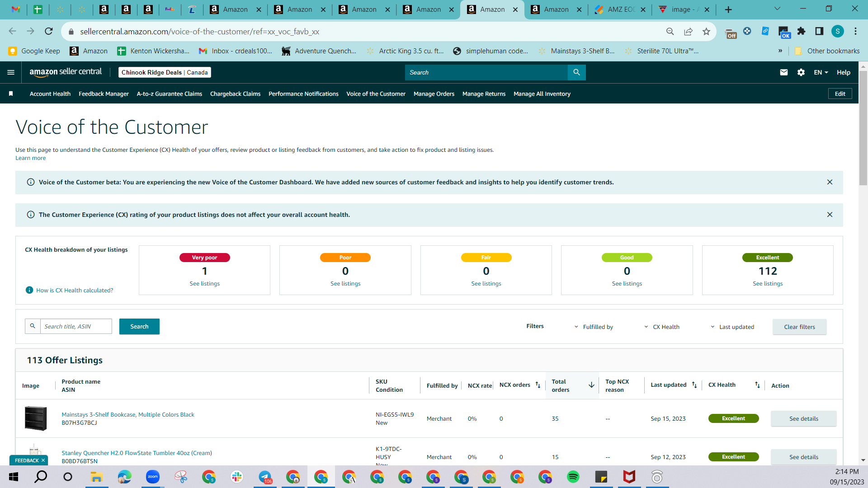
Task: Bookmark this page with the star icon
Action: pyautogui.click(x=706, y=31)
